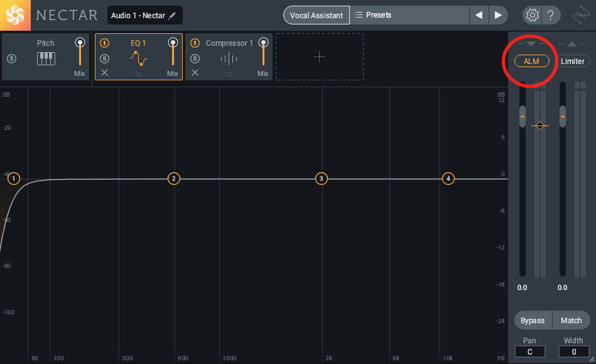Click the Pan value field

coord(529,351)
